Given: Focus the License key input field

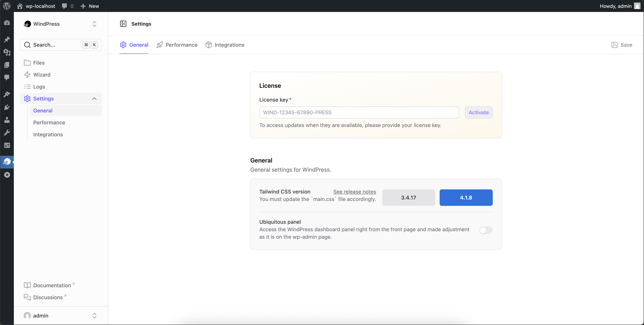Looking at the screenshot, I should tap(359, 112).
